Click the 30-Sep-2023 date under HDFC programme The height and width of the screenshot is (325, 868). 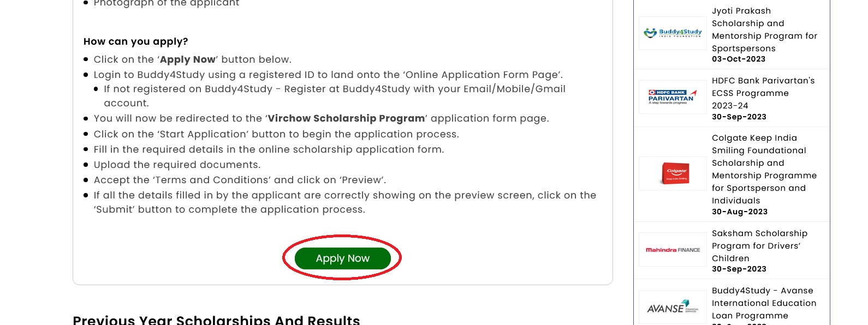point(739,117)
